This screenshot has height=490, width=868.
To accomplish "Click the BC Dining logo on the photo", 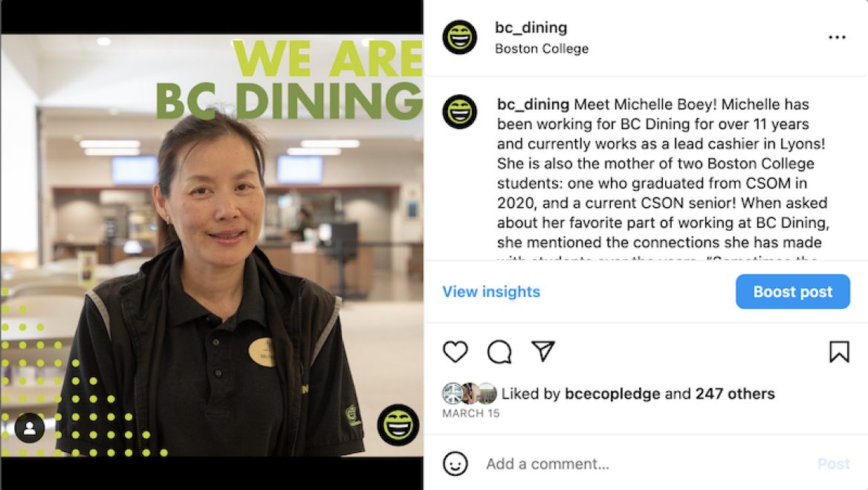I will 398,425.
